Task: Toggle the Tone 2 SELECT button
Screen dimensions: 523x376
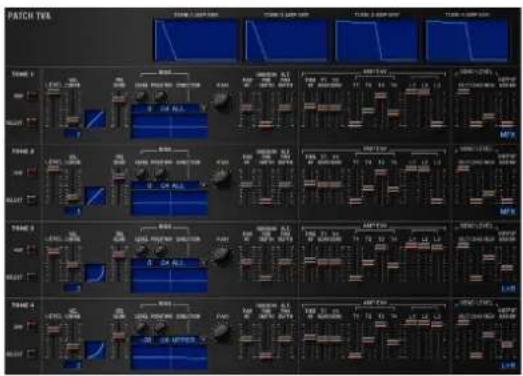Action: [32, 200]
